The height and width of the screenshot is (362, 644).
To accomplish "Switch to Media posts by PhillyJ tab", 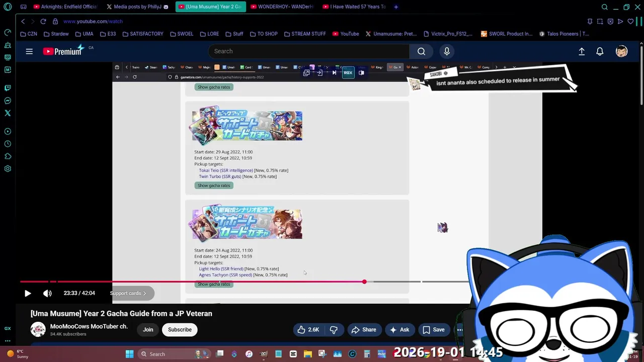I will 137,7.
